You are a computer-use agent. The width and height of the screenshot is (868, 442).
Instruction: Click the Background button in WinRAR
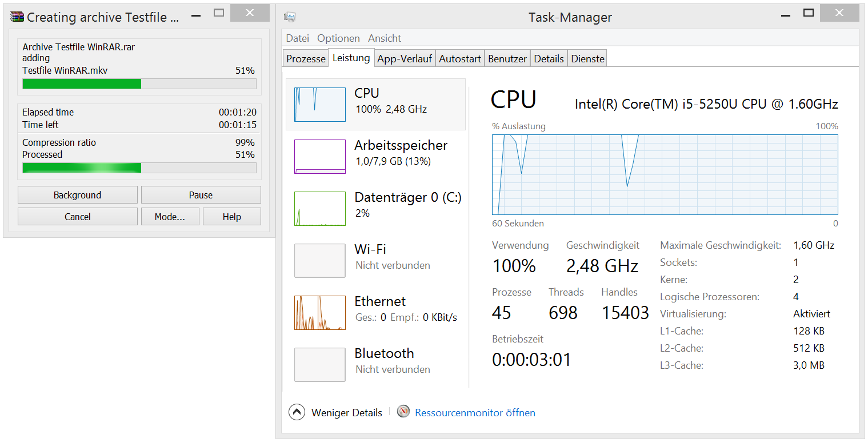[78, 195]
